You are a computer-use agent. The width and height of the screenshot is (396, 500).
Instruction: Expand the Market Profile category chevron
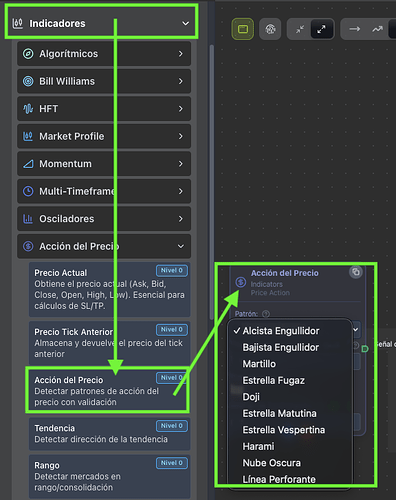[181, 136]
